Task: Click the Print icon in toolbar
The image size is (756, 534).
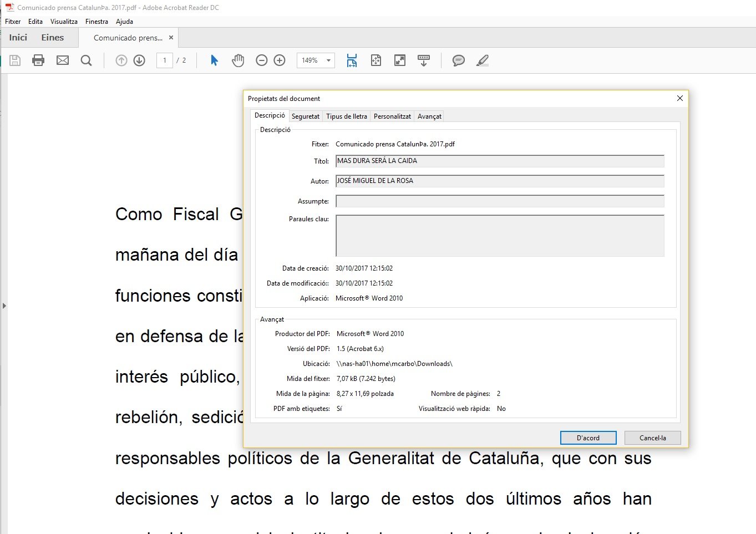Action: pos(38,60)
